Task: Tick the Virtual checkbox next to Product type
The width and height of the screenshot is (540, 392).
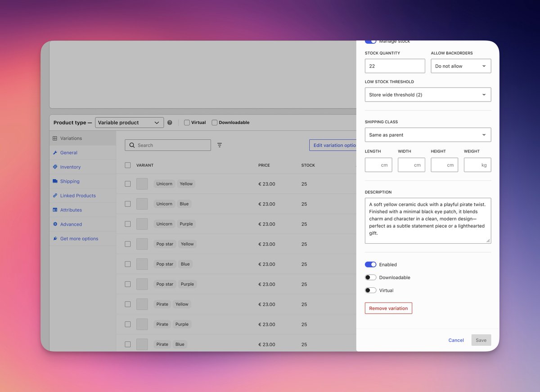Action: click(x=187, y=122)
